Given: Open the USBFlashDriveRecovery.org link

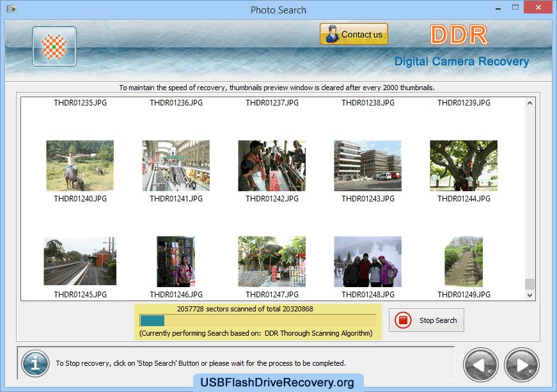Looking at the screenshot, I should 277,382.
